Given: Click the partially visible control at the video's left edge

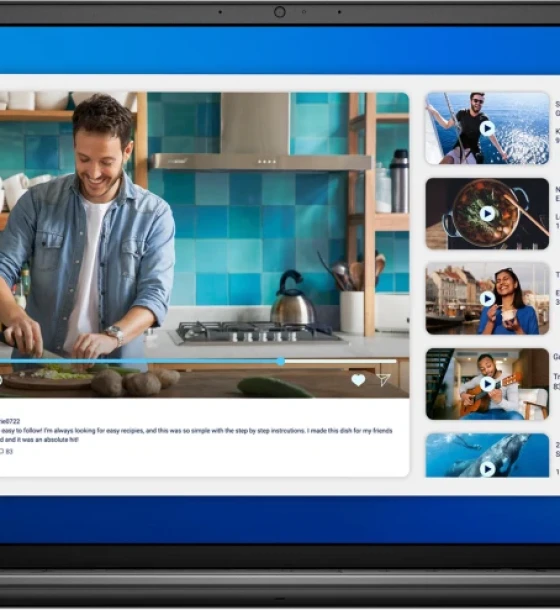Looking at the screenshot, I should coord(1,380).
